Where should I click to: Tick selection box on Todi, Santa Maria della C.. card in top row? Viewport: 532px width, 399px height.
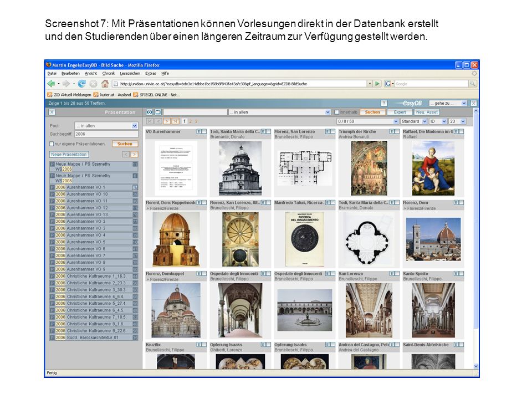pyautogui.click(x=268, y=132)
